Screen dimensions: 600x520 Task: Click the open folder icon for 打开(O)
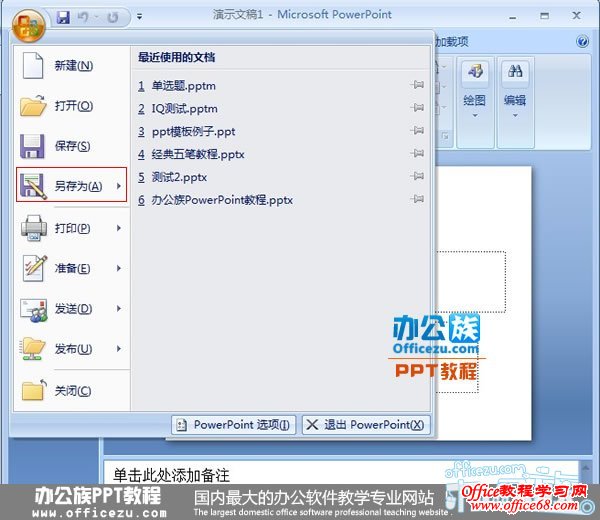click(x=33, y=106)
